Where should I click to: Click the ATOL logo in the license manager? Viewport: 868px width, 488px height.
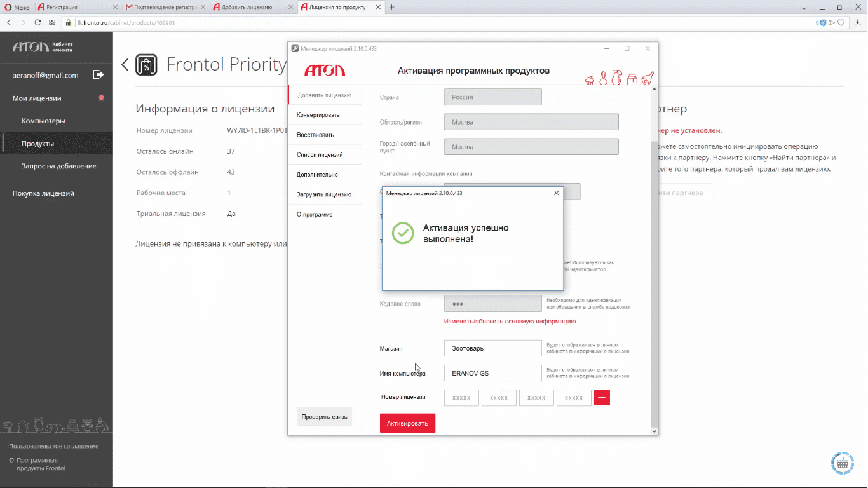tap(325, 71)
